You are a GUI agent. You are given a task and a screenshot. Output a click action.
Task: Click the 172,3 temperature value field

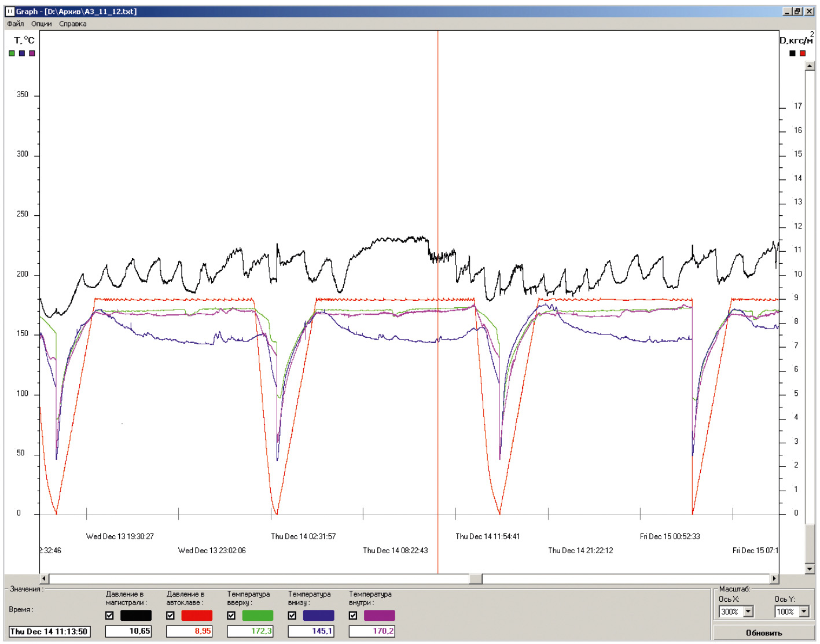point(250,631)
